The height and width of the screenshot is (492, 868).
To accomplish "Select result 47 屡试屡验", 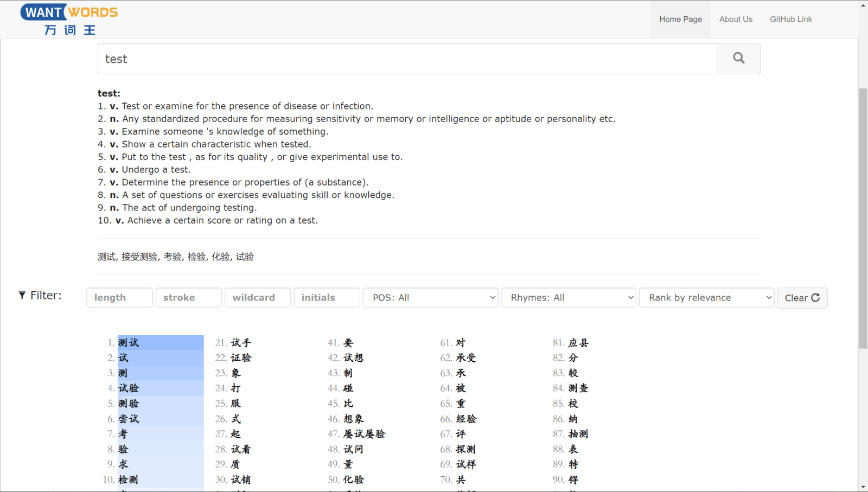I will (364, 434).
